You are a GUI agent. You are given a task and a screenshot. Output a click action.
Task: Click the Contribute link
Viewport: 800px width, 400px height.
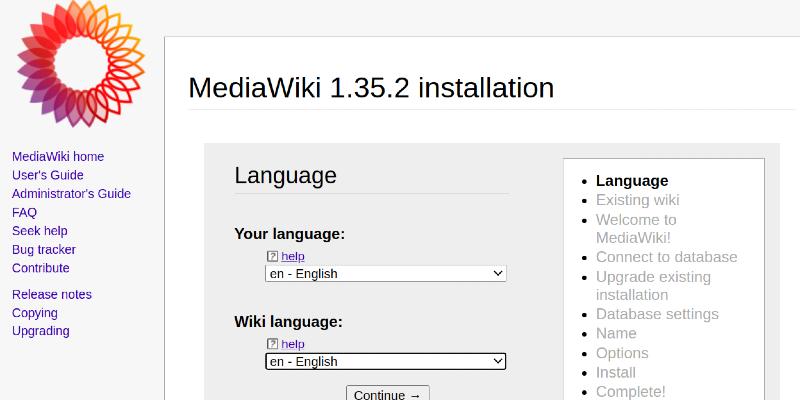point(41,268)
